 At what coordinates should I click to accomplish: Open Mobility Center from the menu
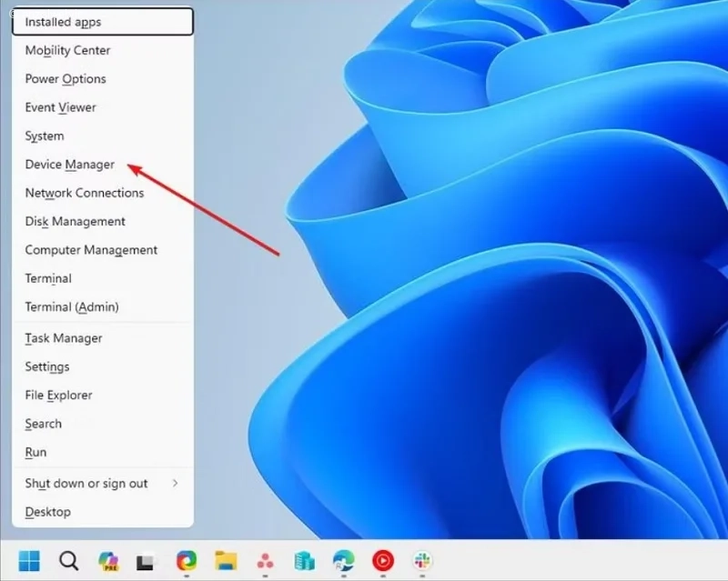click(x=103, y=50)
